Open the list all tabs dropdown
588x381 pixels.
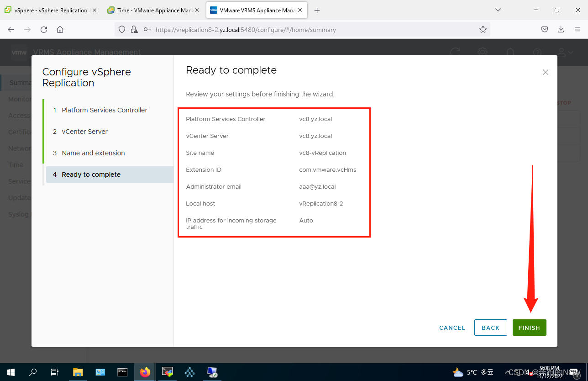click(x=498, y=10)
